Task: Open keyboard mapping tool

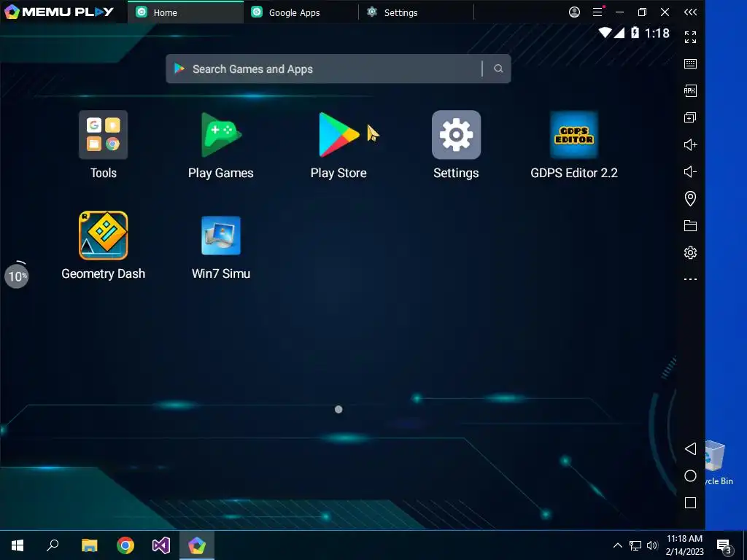Action: 690,64
